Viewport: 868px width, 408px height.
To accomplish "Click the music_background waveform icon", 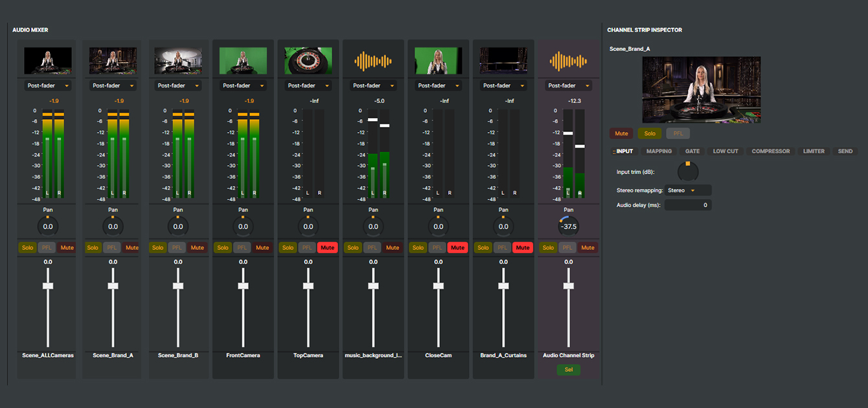I will (x=373, y=62).
